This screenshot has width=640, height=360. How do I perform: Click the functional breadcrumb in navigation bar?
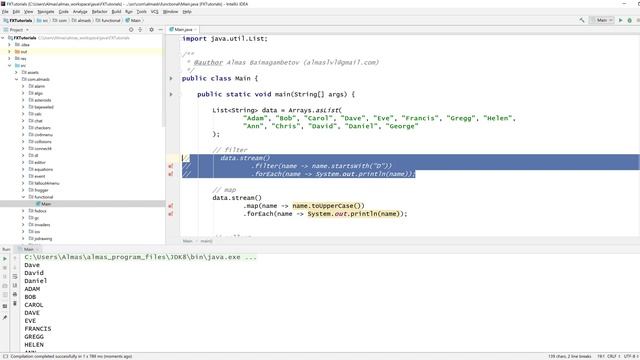(x=108, y=20)
